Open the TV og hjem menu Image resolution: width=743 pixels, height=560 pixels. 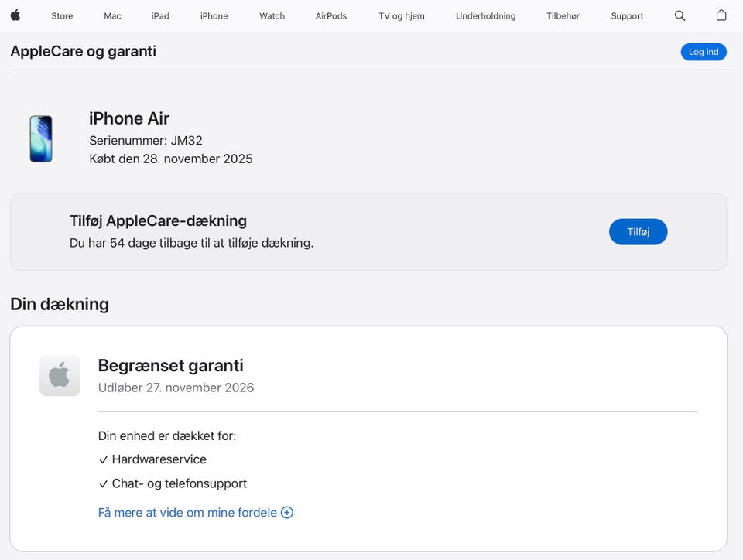tap(401, 16)
